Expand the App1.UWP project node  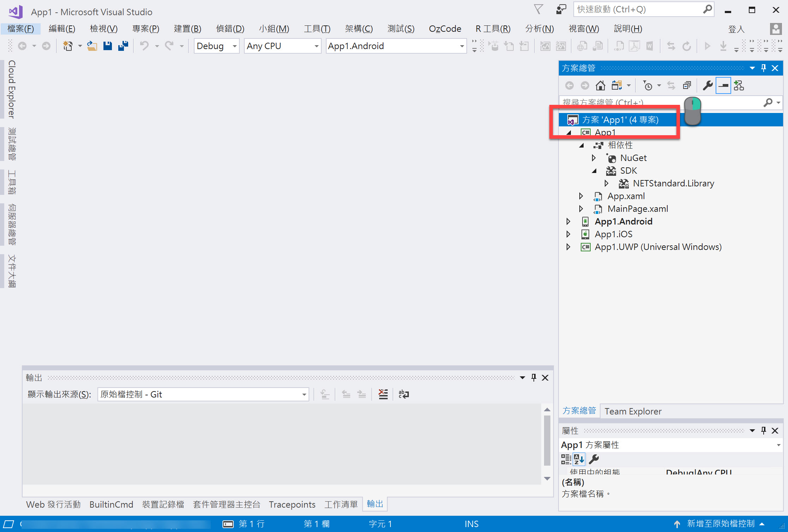pos(568,247)
